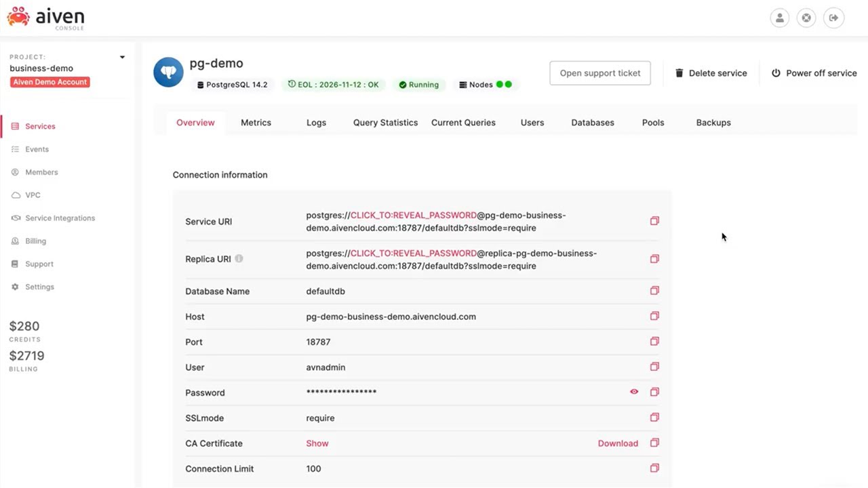Reveal password with the eye icon
This screenshot has width=868, height=488.
634,392
